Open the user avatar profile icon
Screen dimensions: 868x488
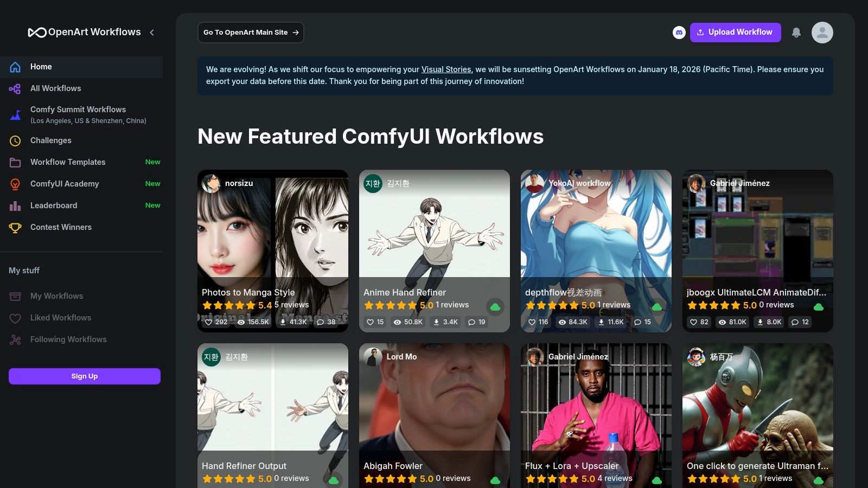(x=822, y=33)
